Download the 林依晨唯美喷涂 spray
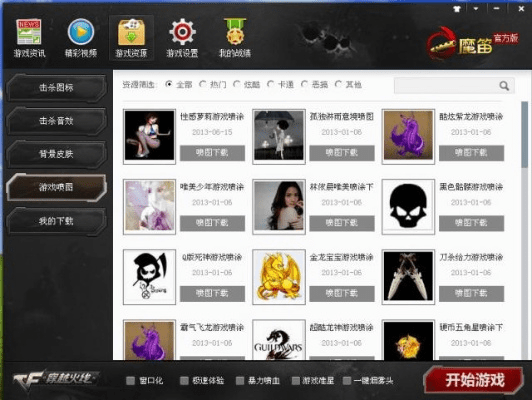Image resolution: width=532 pixels, height=400 pixels. 342,223
